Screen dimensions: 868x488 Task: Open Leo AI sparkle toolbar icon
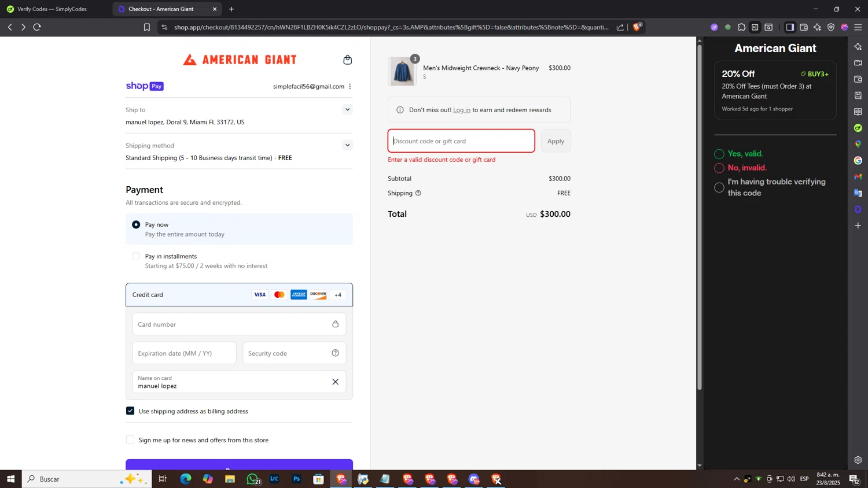tap(817, 27)
